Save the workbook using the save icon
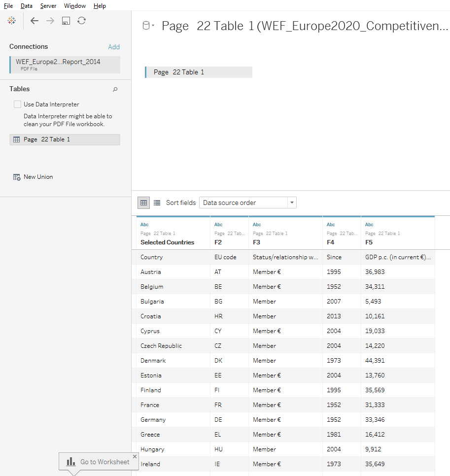This screenshot has height=476, width=450. tap(66, 21)
